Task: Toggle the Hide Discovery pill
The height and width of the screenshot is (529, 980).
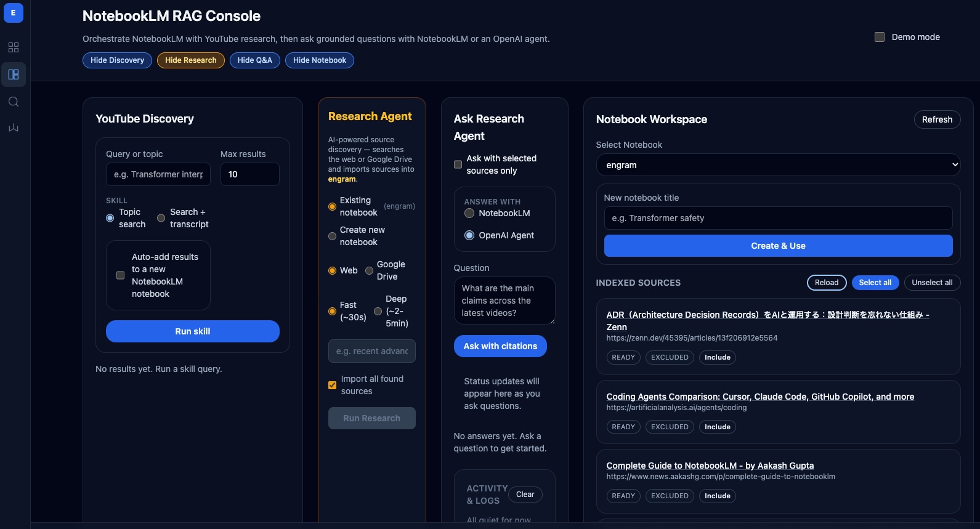Action: point(117,60)
